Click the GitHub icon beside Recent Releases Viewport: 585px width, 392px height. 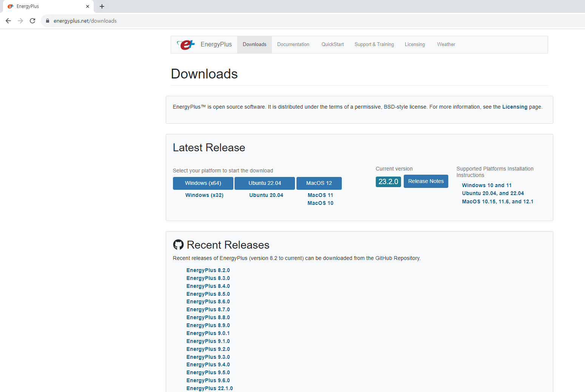point(178,245)
